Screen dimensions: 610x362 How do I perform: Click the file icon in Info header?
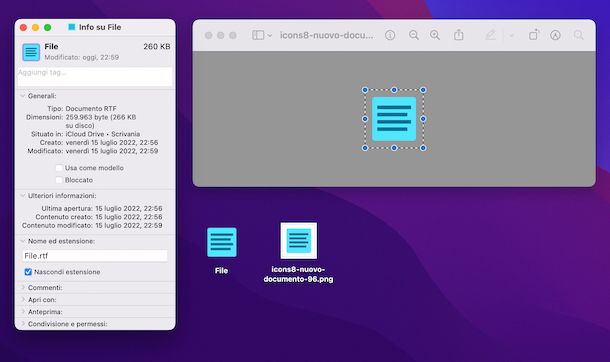[31, 52]
